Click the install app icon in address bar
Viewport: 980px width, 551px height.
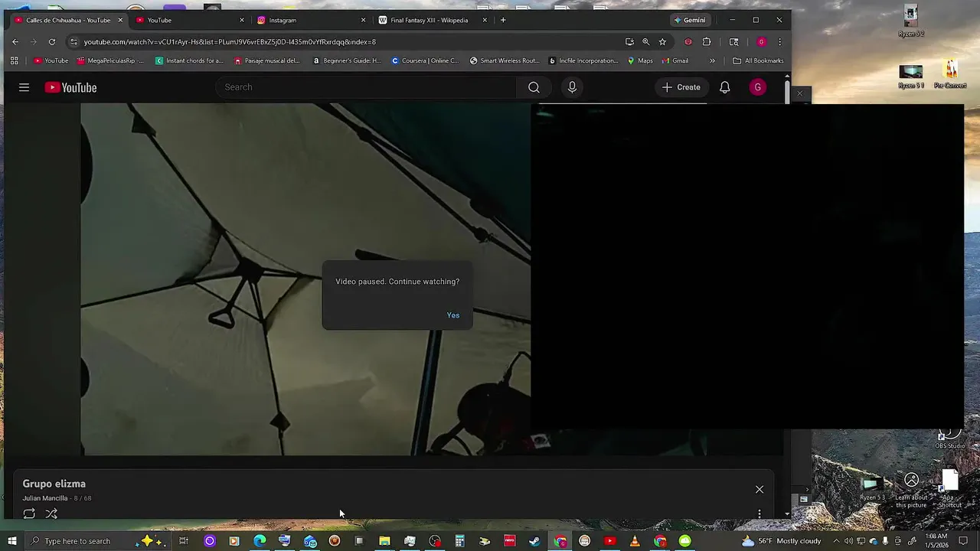coord(629,42)
